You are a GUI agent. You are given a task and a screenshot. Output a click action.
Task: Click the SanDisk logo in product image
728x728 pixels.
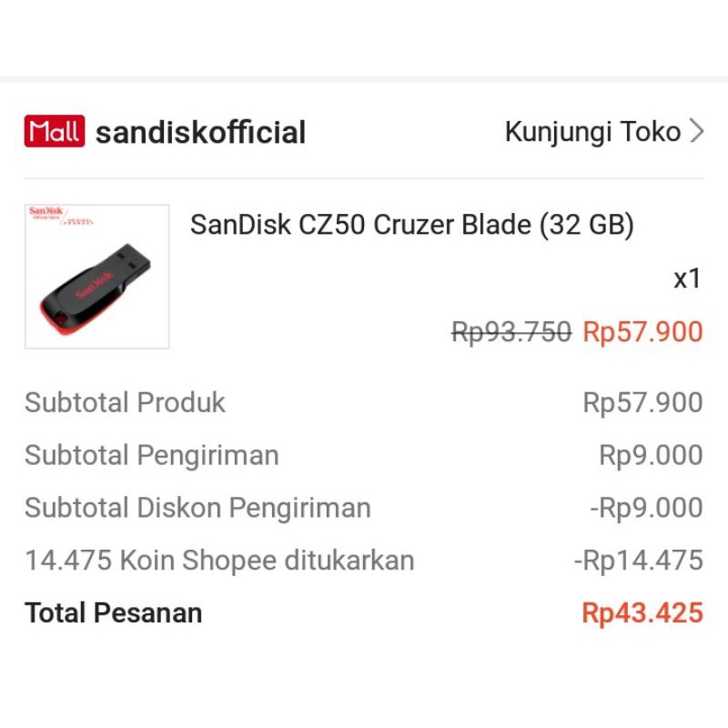(x=44, y=212)
